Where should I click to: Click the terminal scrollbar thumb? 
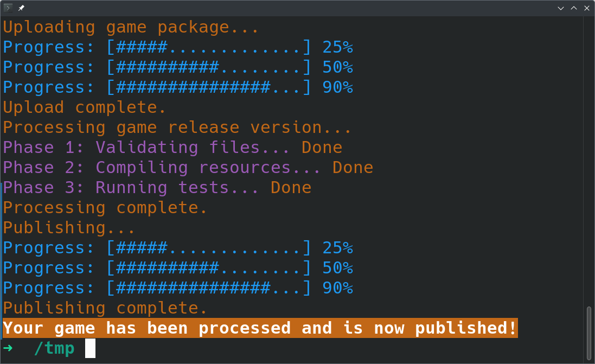point(589,333)
